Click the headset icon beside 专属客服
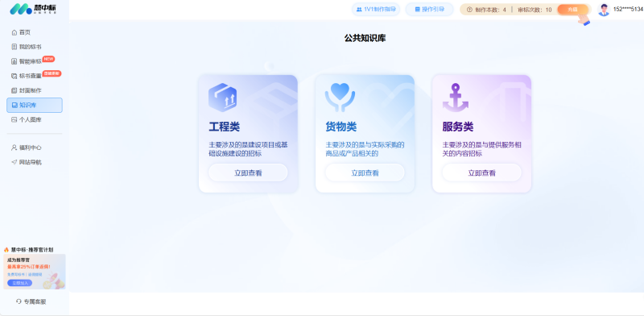This screenshot has width=644, height=316. (x=19, y=301)
